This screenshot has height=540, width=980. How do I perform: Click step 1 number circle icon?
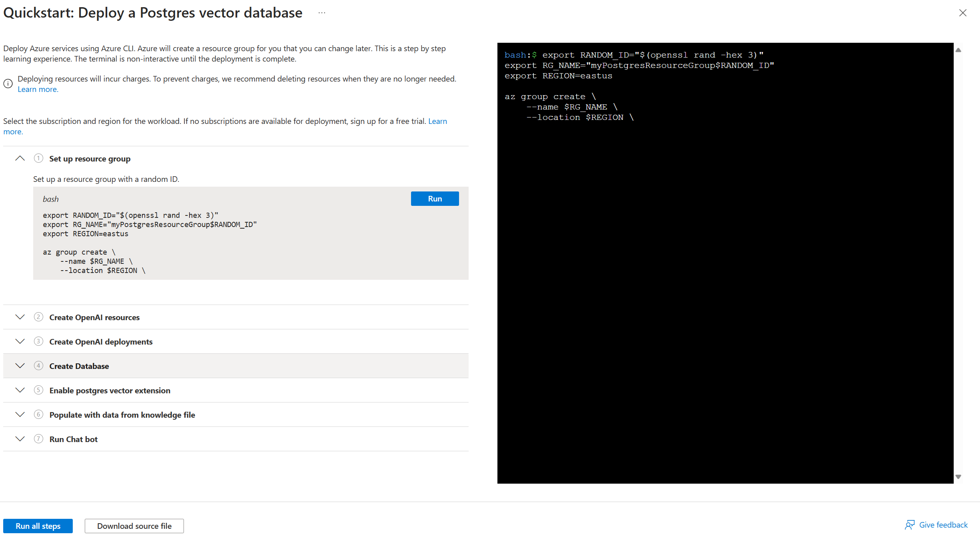38,158
